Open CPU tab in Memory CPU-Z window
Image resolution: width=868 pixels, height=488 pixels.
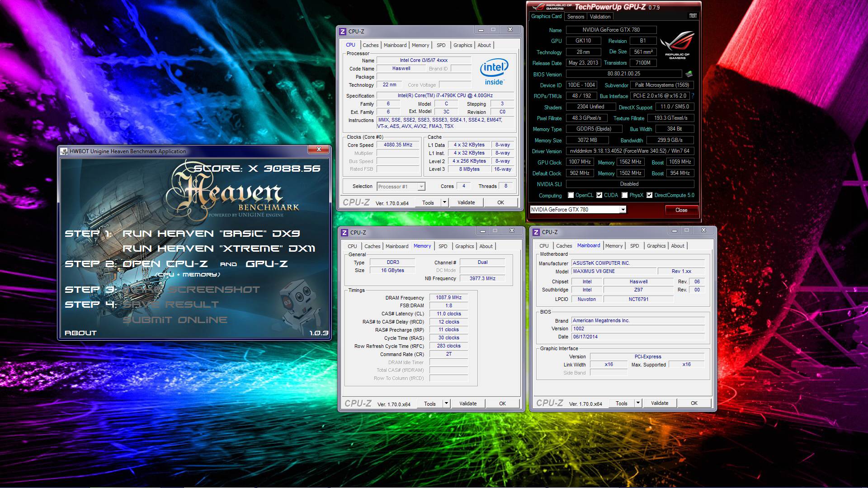point(352,246)
